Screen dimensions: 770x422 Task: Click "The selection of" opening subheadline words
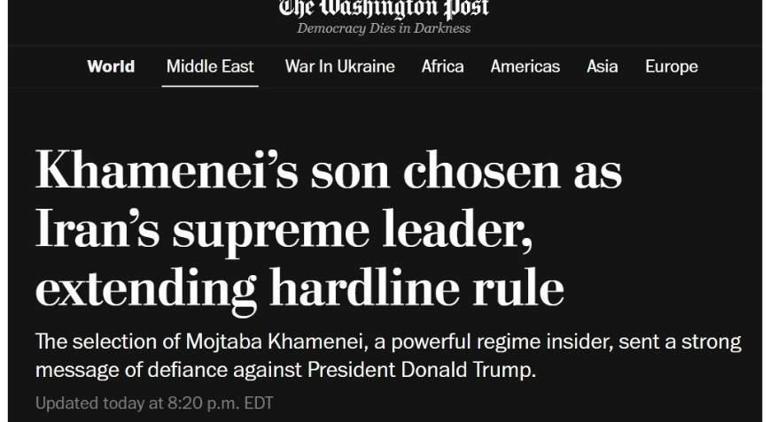[95, 342]
